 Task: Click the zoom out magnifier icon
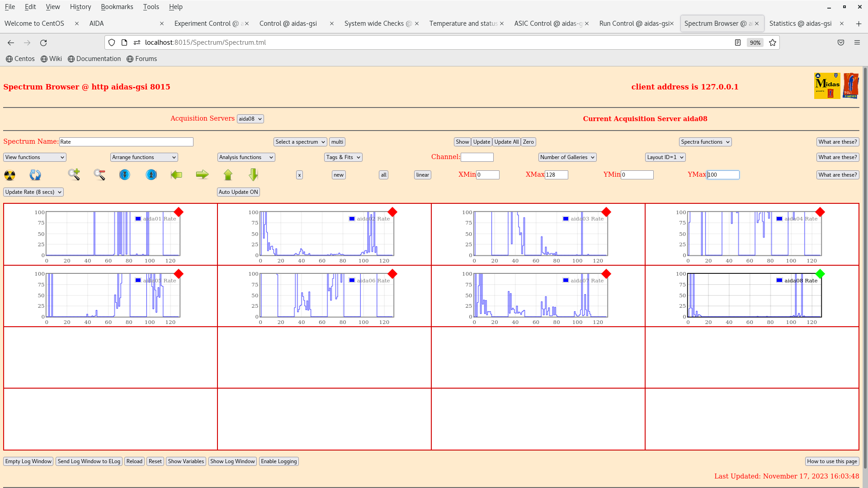pyautogui.click(x=99, y=174)
